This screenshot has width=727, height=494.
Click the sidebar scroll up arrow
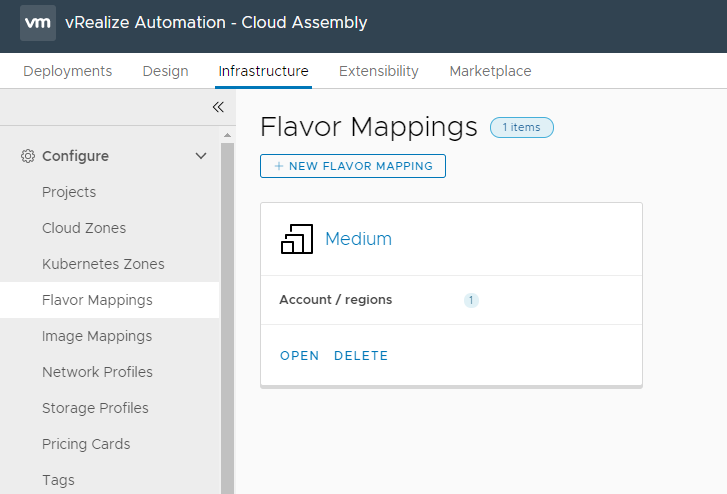click(x=228, y=134)
